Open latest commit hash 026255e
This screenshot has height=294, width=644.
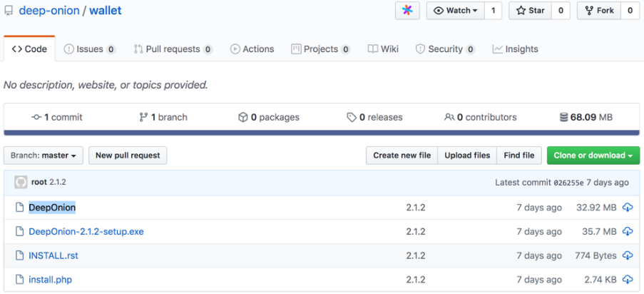(x=568, y=183)
